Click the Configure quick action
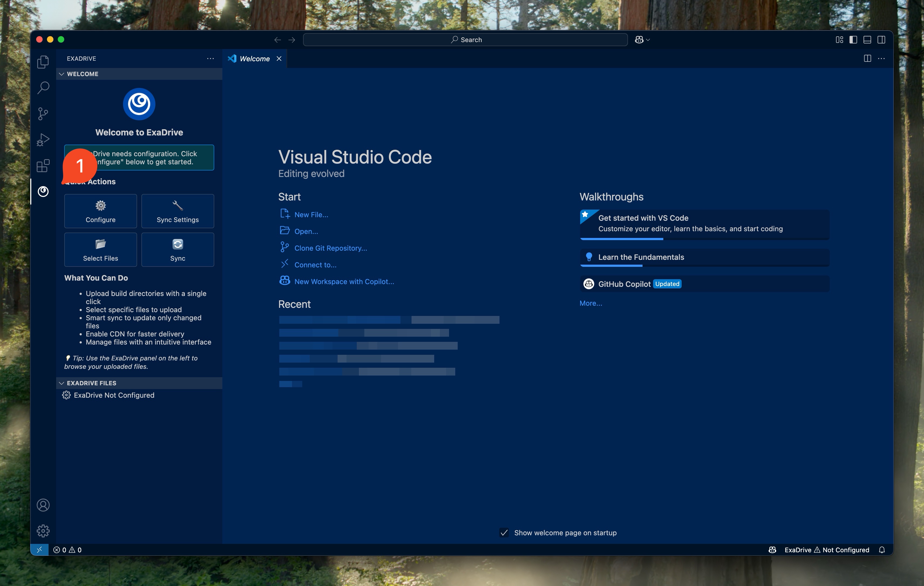This screenshot has height=586, width=924. click(x=101, y=211)
